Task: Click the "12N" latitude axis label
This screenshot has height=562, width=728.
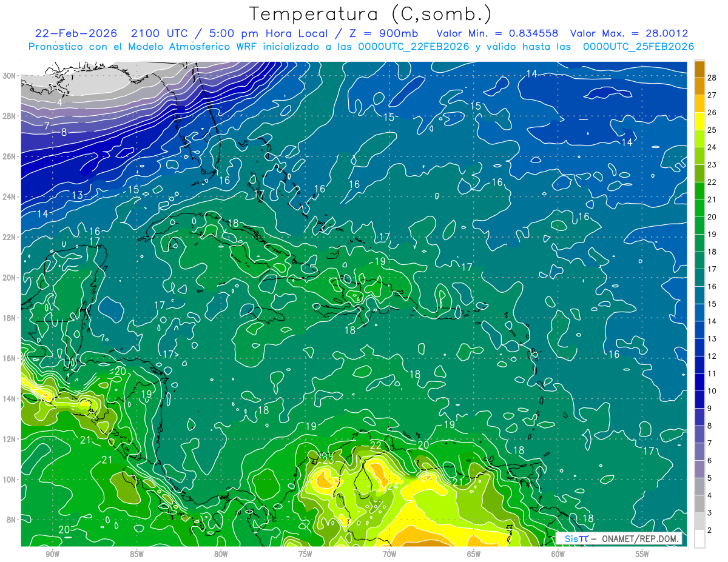Action: (x=9, y=439)
